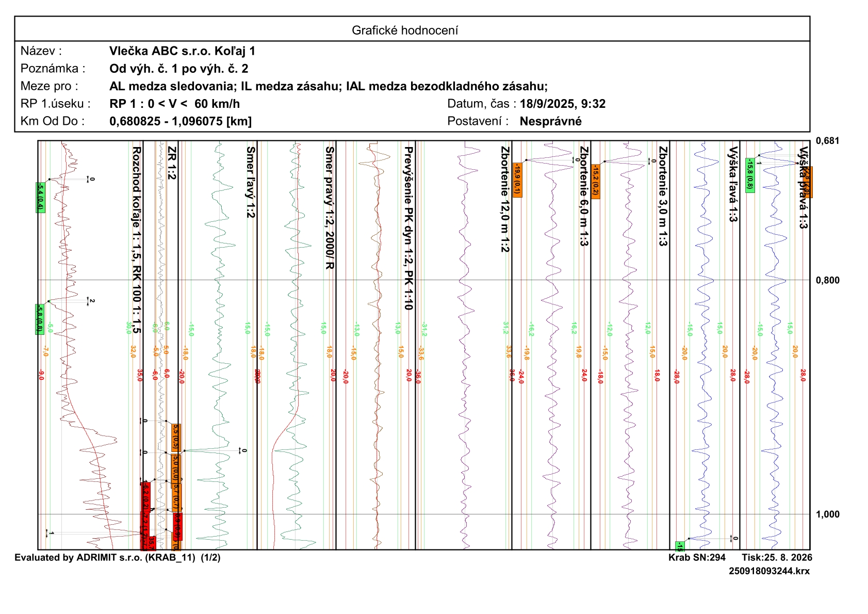Click the print date 'Tisk:25. 8. 2026'
Image resolution: width=868 pixels, height=614 pixels.
(777, 557)
